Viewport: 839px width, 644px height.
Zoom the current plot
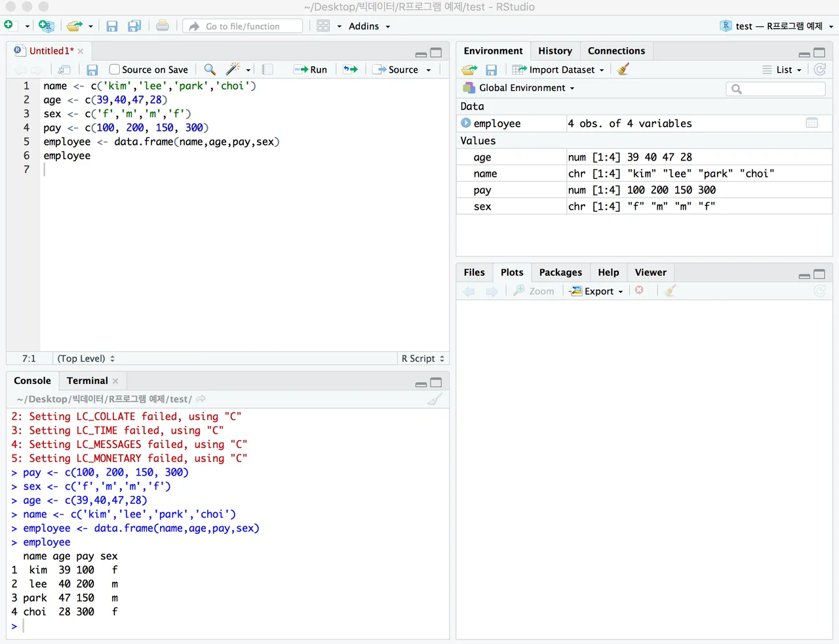(534, 291)
